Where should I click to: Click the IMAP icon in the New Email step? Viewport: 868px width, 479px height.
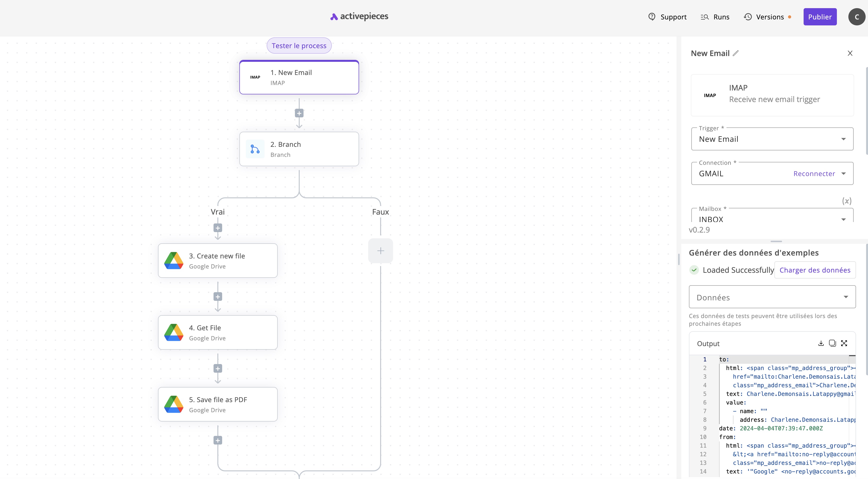click(255, 77)
